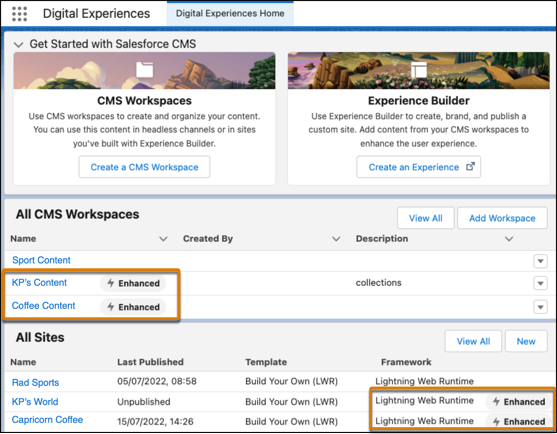This screenshot has width=557, height=434.
Task: Click Create an Experience button
Action: pyautogui.click(x=418, y=167)
